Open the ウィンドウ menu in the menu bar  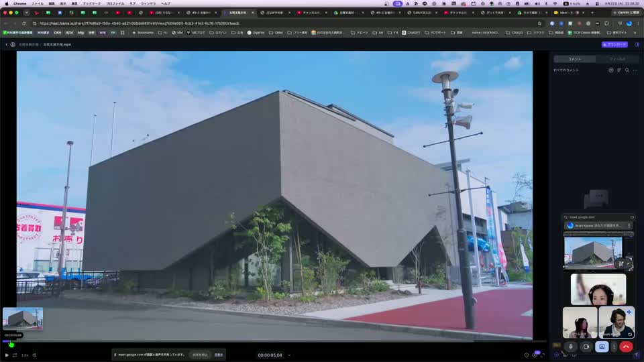(x=148, y=3)
